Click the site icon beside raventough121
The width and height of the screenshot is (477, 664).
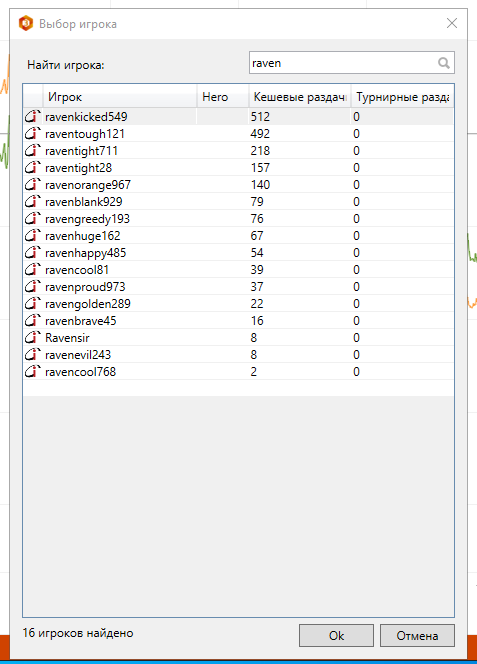(x=33, y=133)
